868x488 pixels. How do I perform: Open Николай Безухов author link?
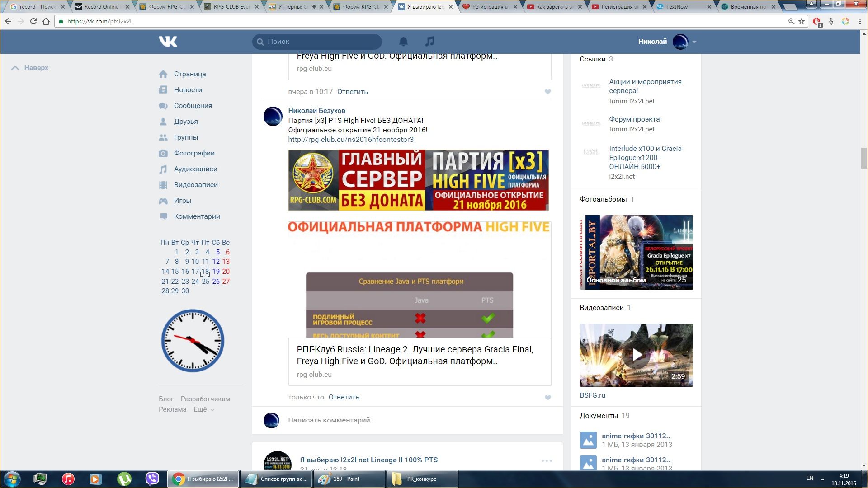[x=316, y=111]
